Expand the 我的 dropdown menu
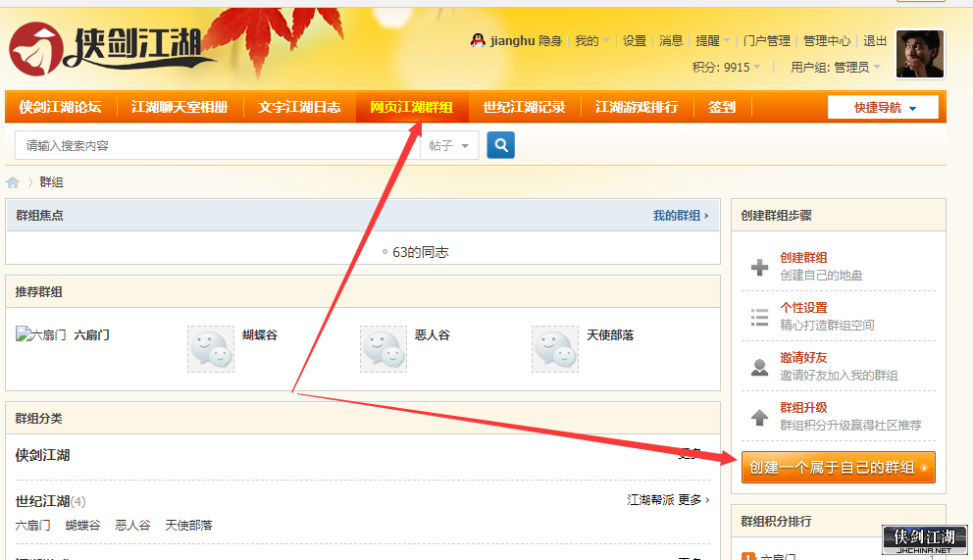The width and height of the screenshot is (973, 560). coord(592,41)
